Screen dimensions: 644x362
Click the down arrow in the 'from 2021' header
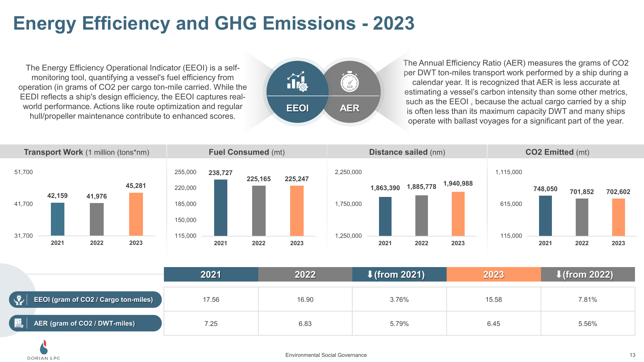(370, 274)
